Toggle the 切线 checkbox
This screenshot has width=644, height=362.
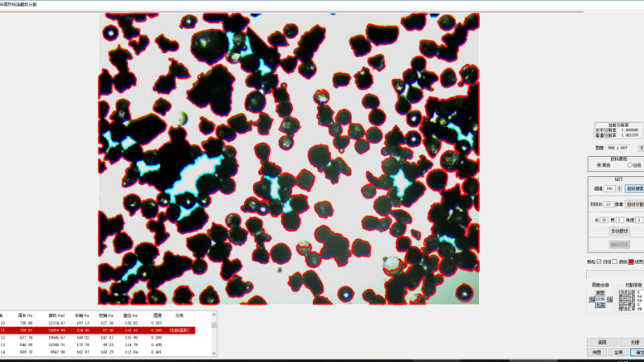(615, 261)
